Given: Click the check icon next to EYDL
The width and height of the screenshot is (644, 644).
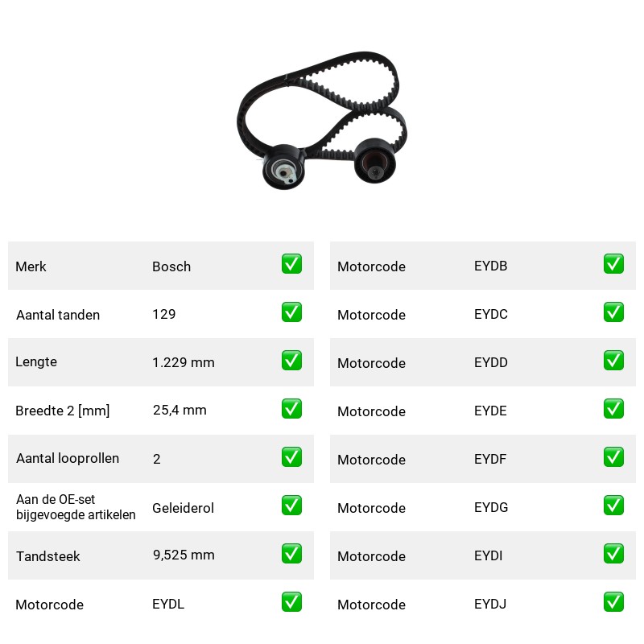Looking at the screenshot, I should click(291, 601).
